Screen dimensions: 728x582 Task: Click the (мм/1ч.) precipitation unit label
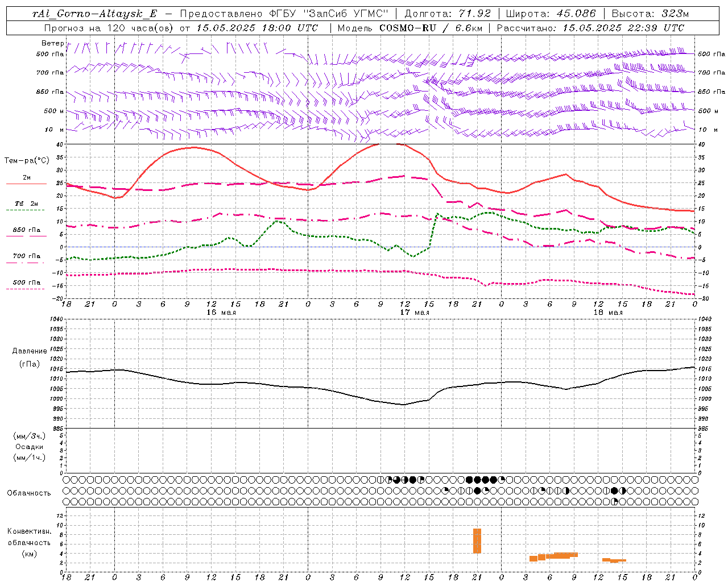pyautogui.click(x=30, y=458)
